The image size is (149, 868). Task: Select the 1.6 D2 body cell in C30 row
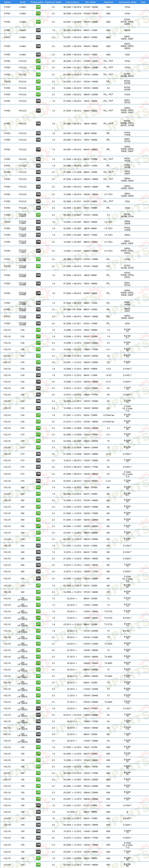pos(108,375)
